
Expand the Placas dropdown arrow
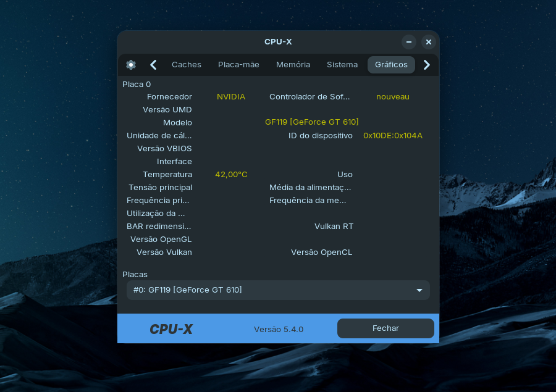pos(419,290)
